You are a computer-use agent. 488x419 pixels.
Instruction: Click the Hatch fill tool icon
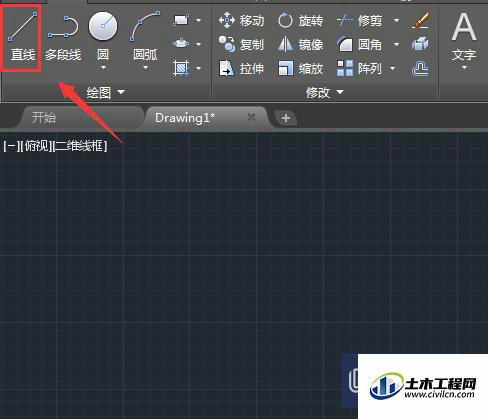tap(181, 68)
